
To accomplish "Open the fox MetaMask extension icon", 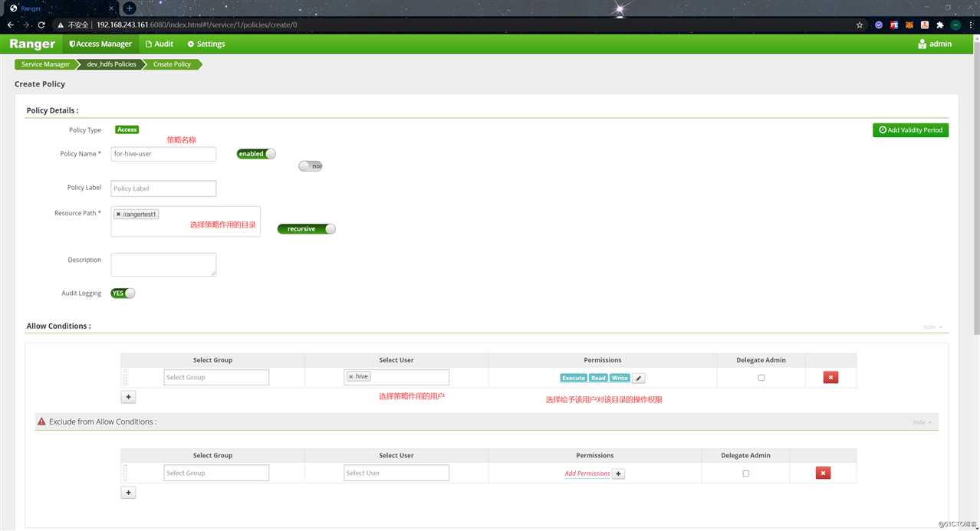I will (909, 25).
